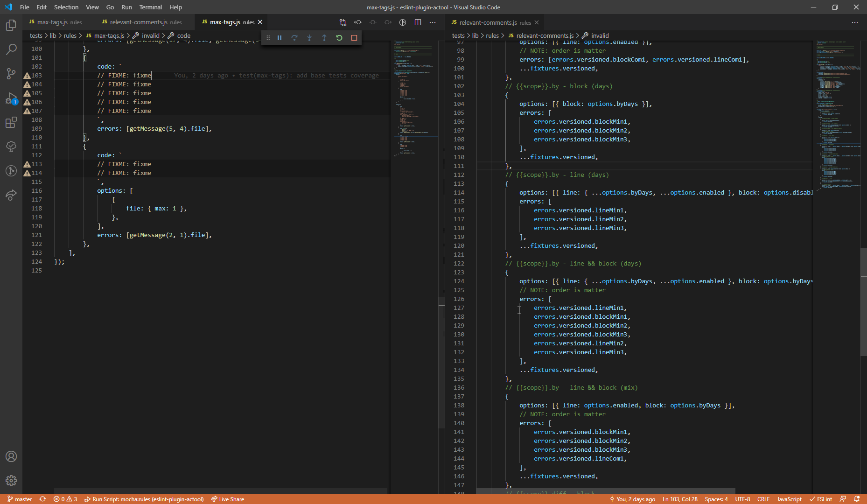Screen dimensions: 867x504
Task: Open changes with previous revision
Action: tap(358, 22)
